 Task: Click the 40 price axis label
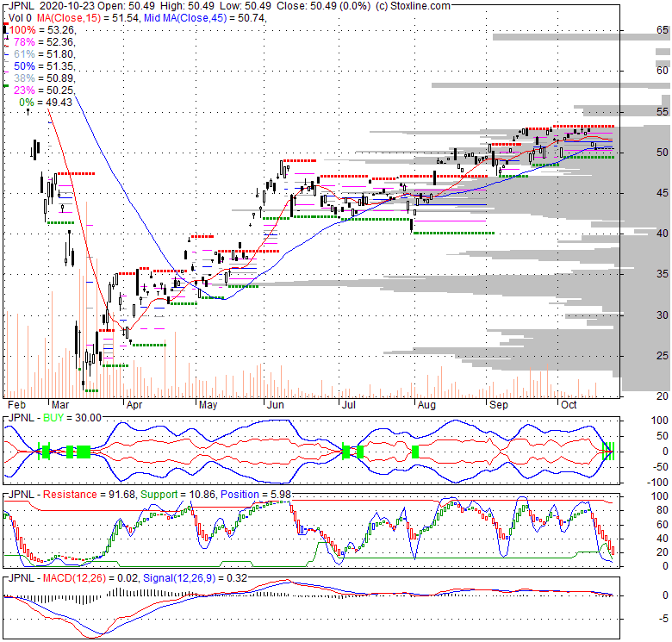pos(663,234)
